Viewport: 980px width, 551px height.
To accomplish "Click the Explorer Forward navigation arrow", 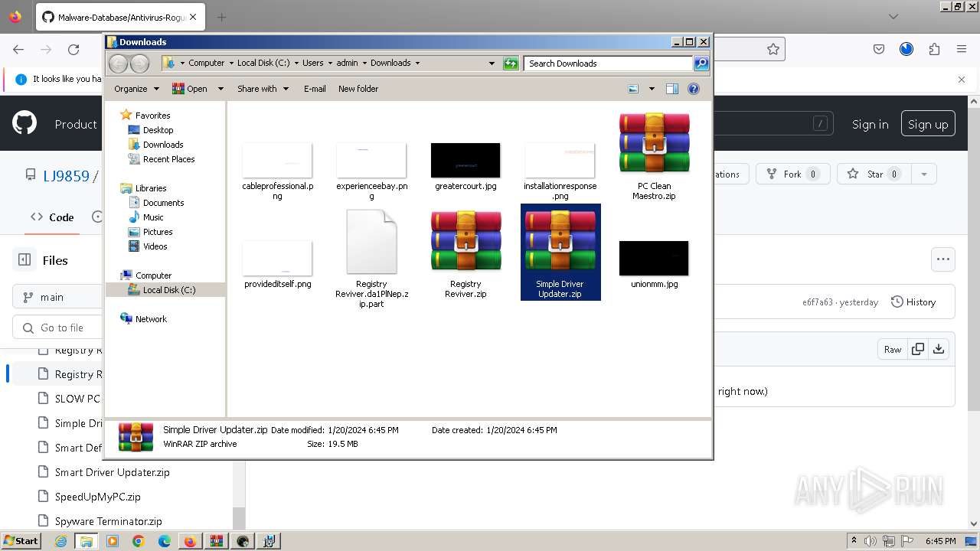I will point(139,64).
